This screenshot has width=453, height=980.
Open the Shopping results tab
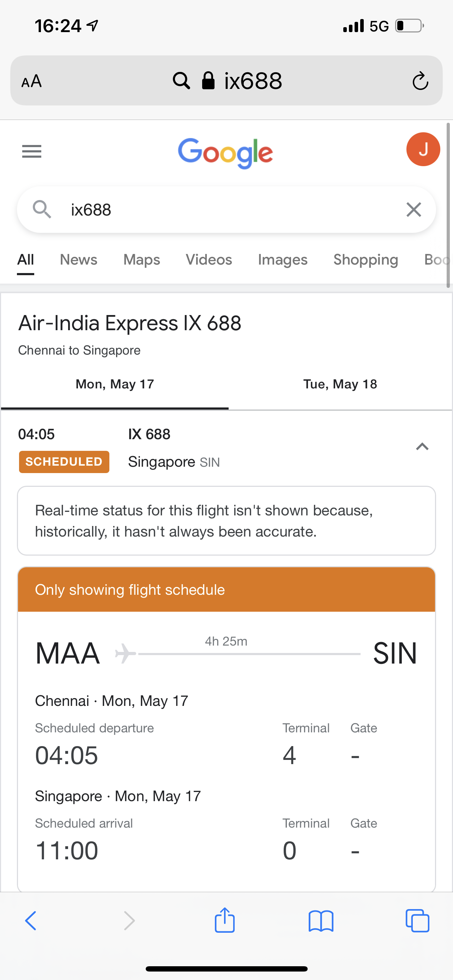pos(366,260)
